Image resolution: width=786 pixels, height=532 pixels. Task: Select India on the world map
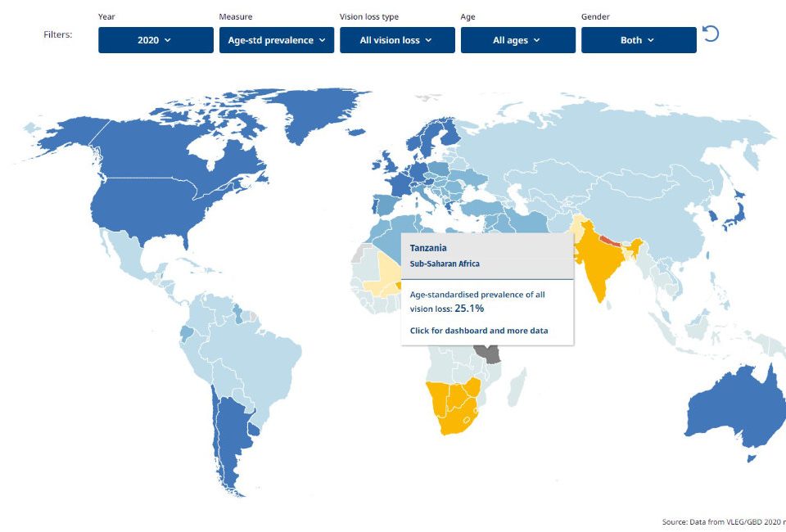599,260
